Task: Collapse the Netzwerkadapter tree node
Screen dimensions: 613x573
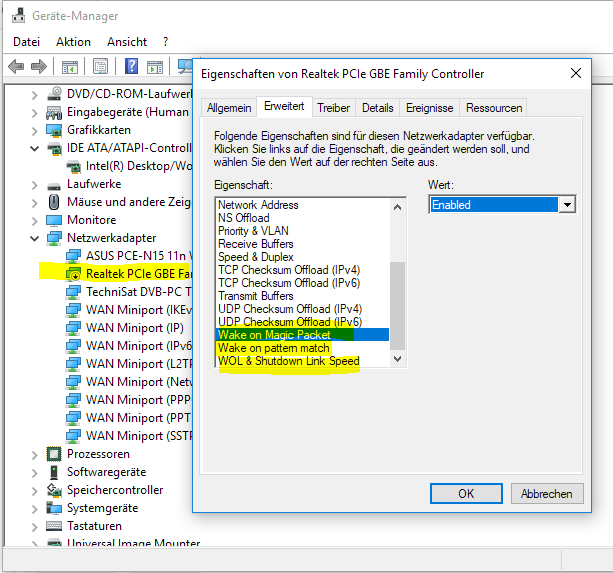Action: (x=34, y=238)
